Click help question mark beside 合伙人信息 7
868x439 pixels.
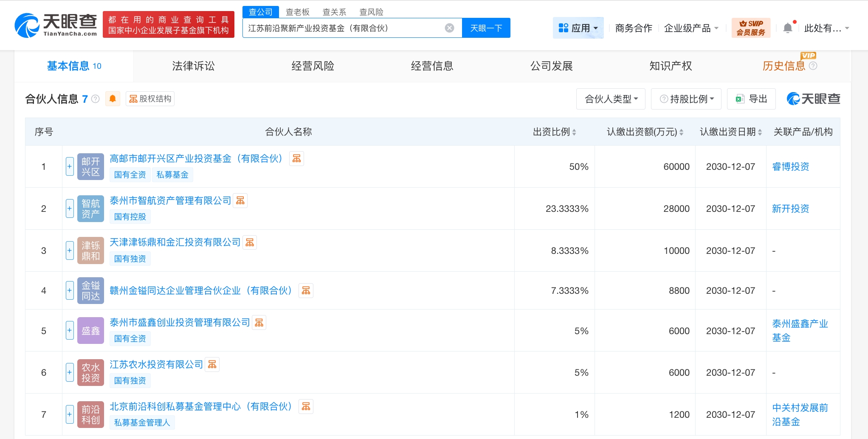96,99
